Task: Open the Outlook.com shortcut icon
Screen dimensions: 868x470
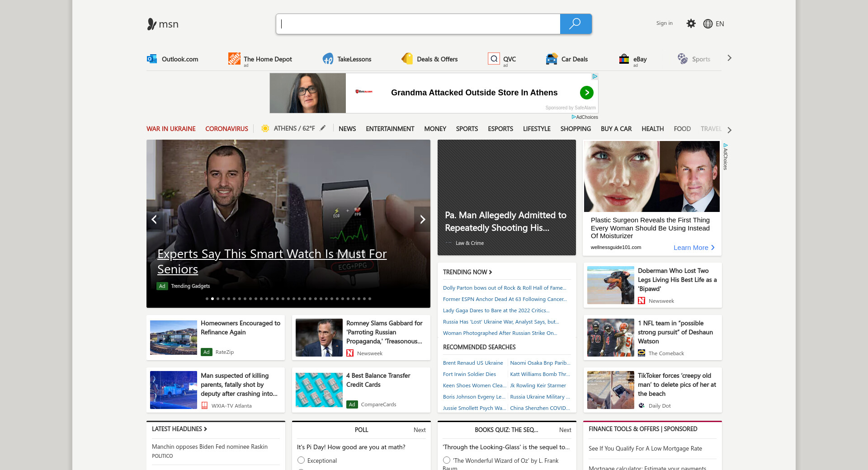Action: pyautogui.click(x=152, y=59)
